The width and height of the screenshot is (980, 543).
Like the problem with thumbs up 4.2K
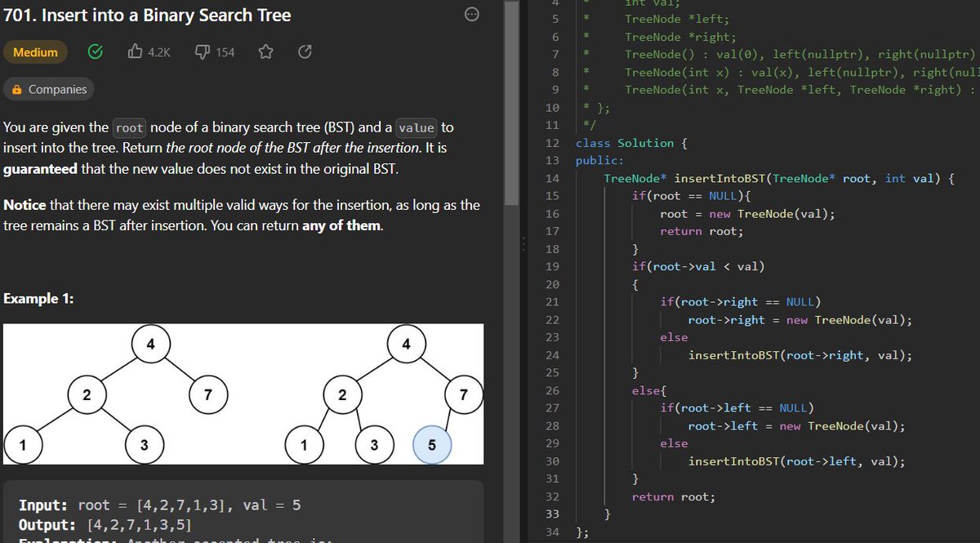coord(149,52)
